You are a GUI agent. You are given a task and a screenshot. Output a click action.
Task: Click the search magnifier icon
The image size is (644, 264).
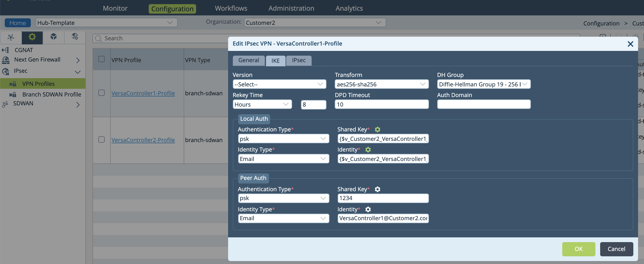click(98, 38)
